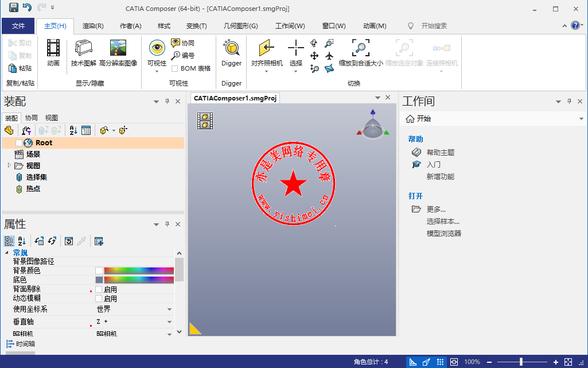
Task: Click the 对齐照相机 align camera icon
Action: click(267, 48)
